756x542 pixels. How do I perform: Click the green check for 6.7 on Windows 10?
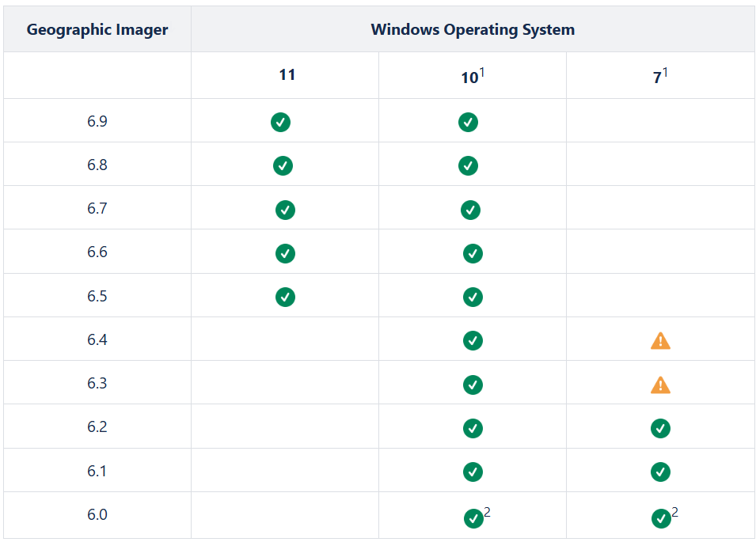click(x=470, y=210)
